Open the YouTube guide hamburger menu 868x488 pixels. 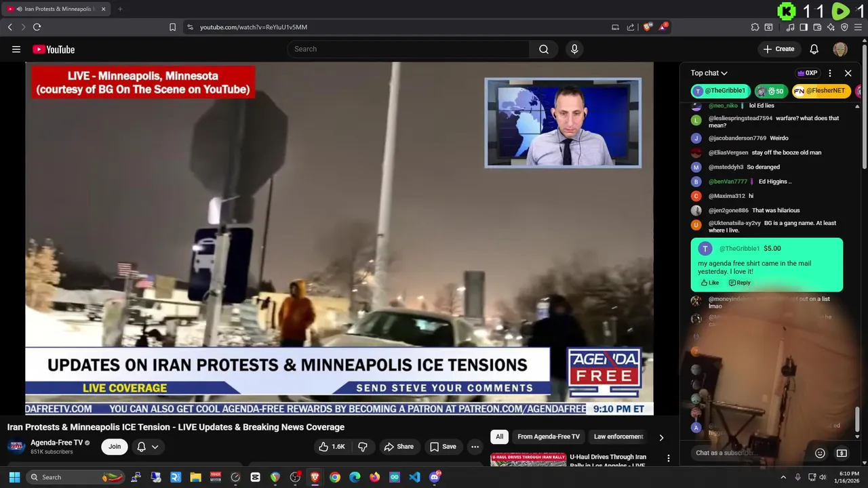click(x=16, y=49)
